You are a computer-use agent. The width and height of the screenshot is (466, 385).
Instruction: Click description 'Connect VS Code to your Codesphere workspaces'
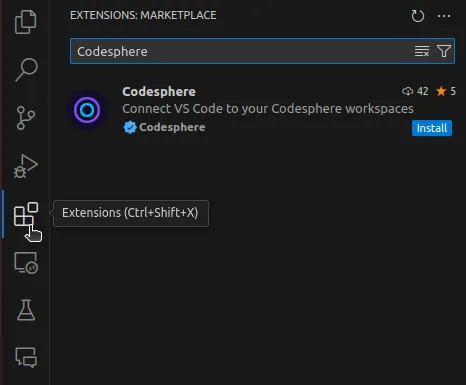pos(268,109)
